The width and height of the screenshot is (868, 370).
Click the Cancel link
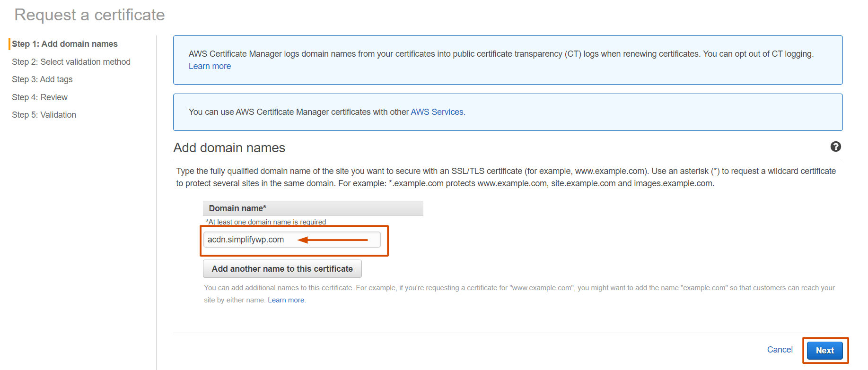[780, 350]
